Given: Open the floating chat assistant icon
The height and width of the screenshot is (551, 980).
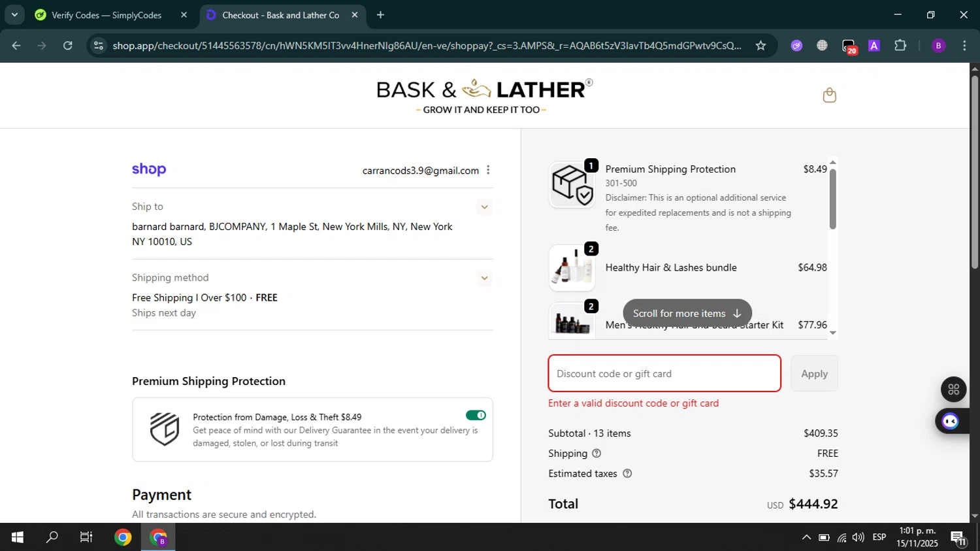Looking at the screenshot, I should click(x=951, y=421).
